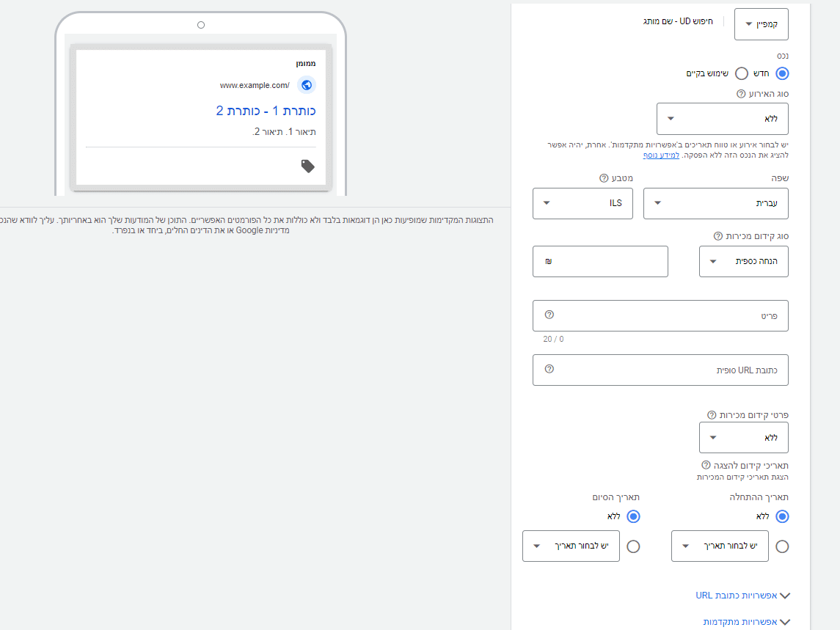This screenshot has height=630, width=840.
Task: Click help icon next to פרטי קידום מכירות
Action: 711,415
